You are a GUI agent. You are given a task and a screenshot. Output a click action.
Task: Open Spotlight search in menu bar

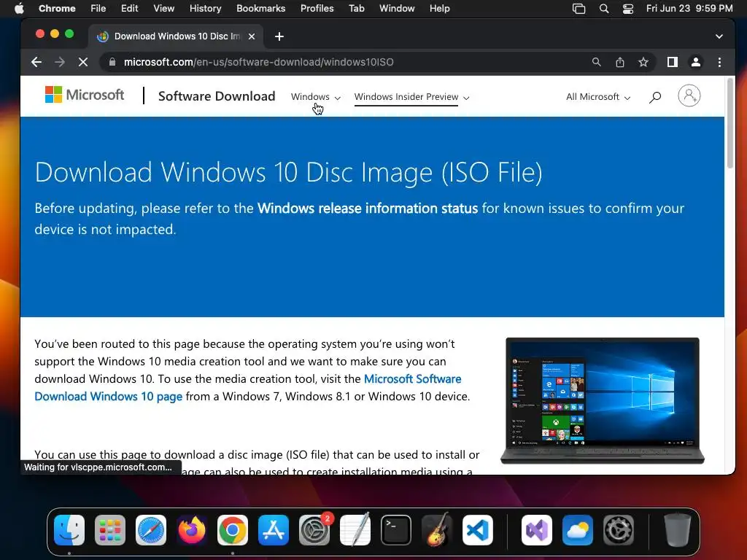[x=603, y=8]
